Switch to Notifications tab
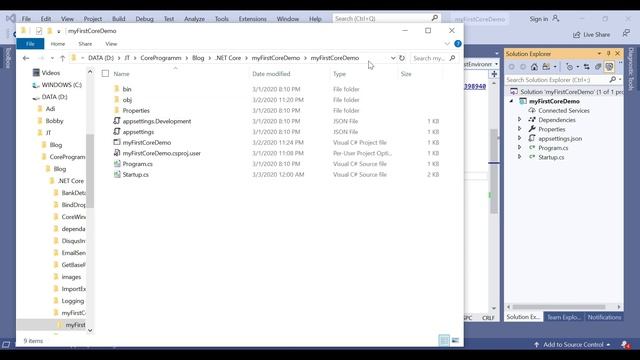This screenshot has height=360, width=640. pyautogui.click(x=604, y=317)
